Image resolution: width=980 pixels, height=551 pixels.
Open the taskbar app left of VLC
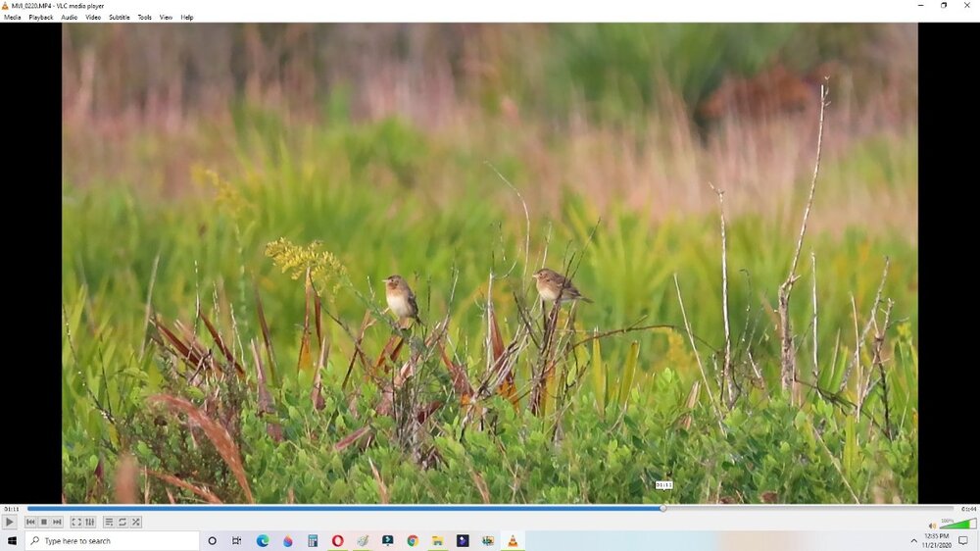(487, 541)
